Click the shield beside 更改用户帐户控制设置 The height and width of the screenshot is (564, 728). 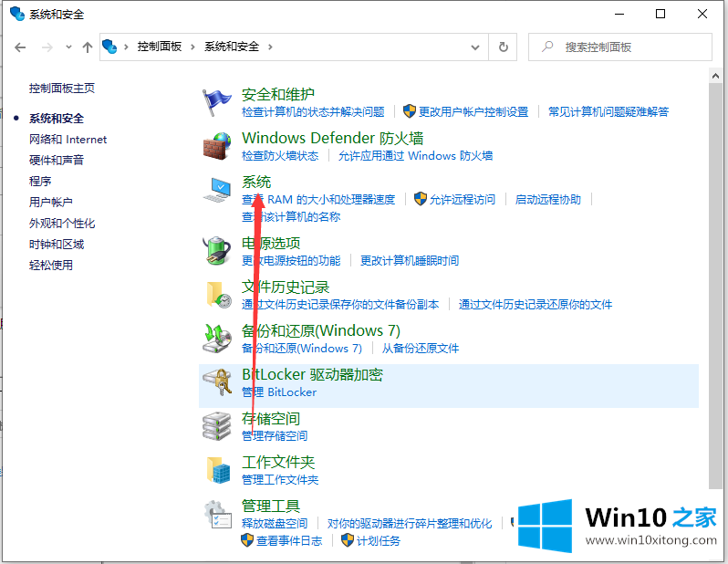pos(409,111)
